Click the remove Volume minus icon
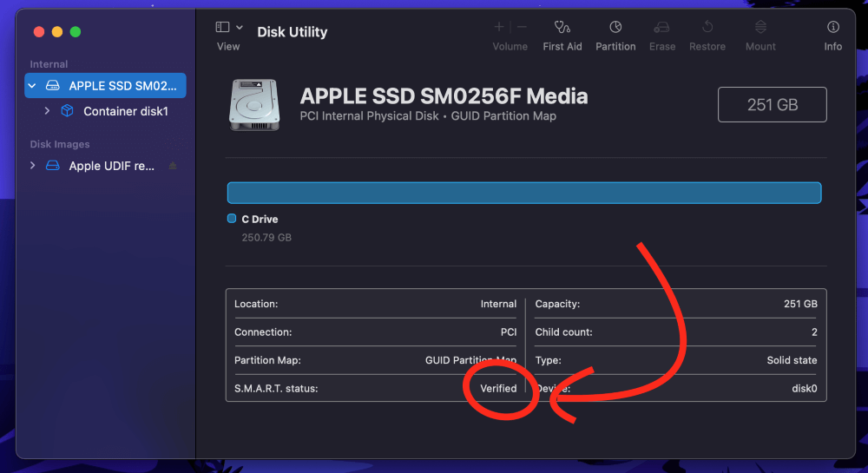 pos(522,27)
